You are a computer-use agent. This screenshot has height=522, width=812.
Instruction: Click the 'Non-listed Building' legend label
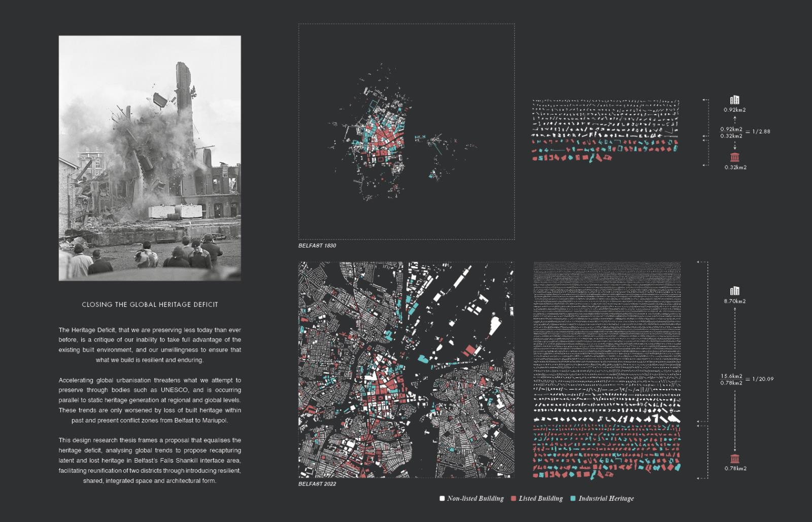[476, 499]
